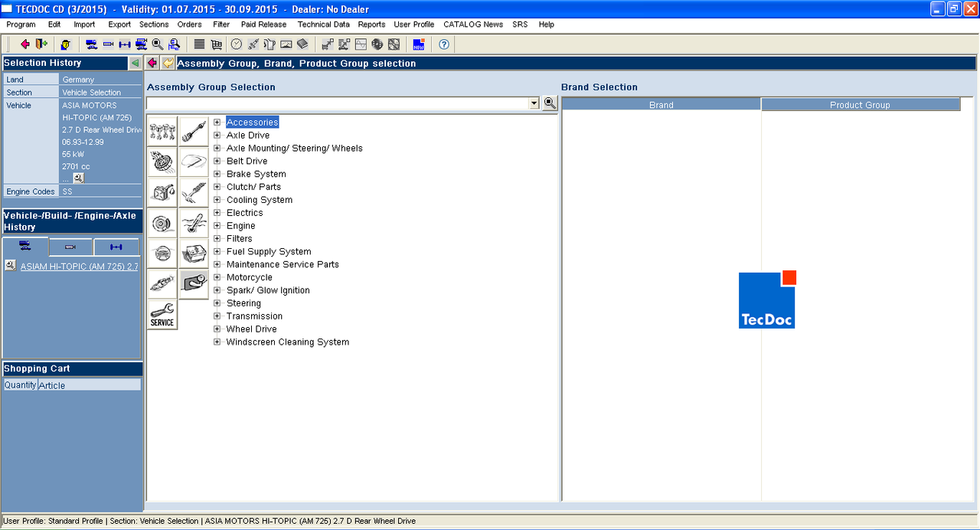This screenshot has width=980, height=530.
Task: Click the magnifying glass search toolbar icon
Action: [158, 44]
